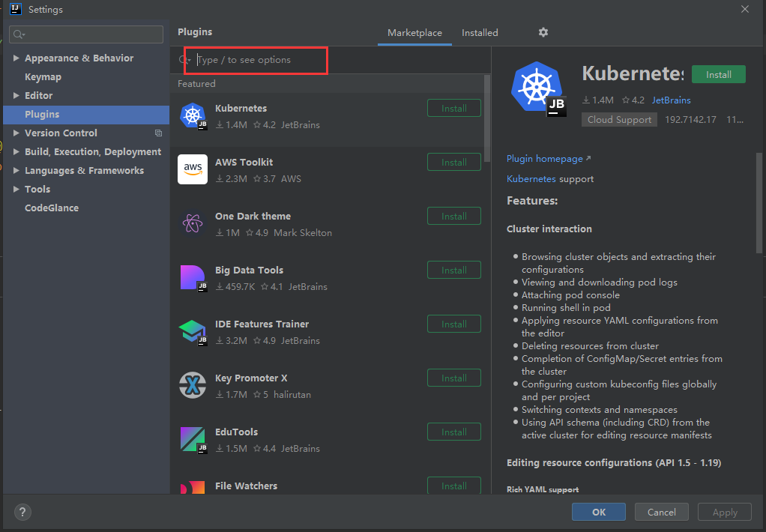
Task: Click the File Watchers plugin icon
Action: click(x=193, y=487)
